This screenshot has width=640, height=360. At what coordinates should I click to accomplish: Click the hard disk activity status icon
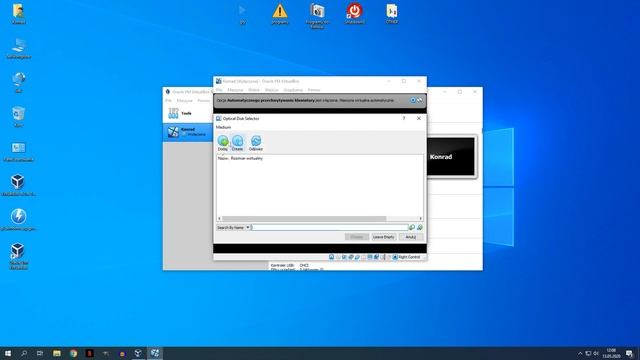[x=331, y=257]
